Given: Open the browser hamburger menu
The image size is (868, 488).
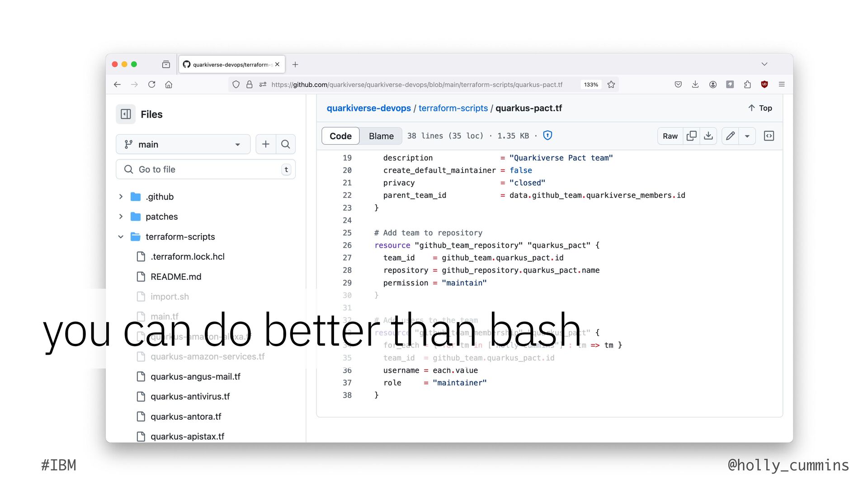Looking at the screenshot, I should click(x=782, y=84).
